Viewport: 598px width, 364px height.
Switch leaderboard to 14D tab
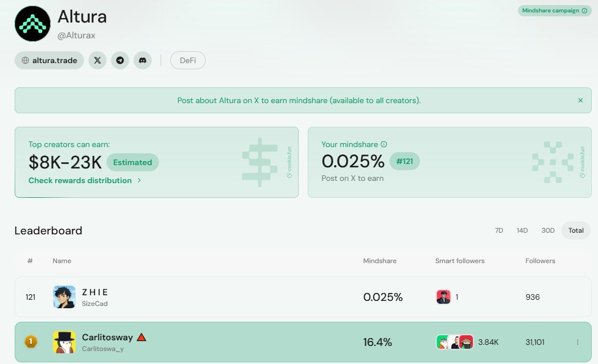point(522,230)
